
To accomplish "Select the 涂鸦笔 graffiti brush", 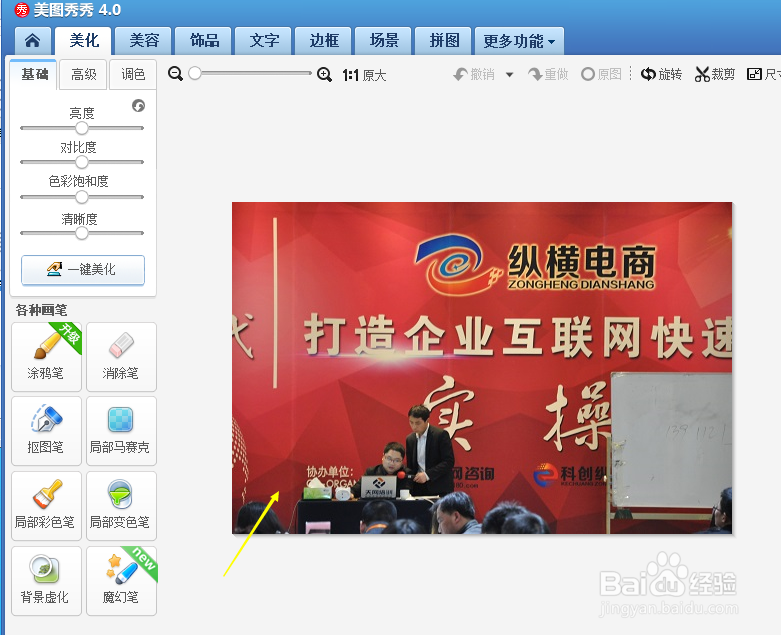I will click(46, 357).
